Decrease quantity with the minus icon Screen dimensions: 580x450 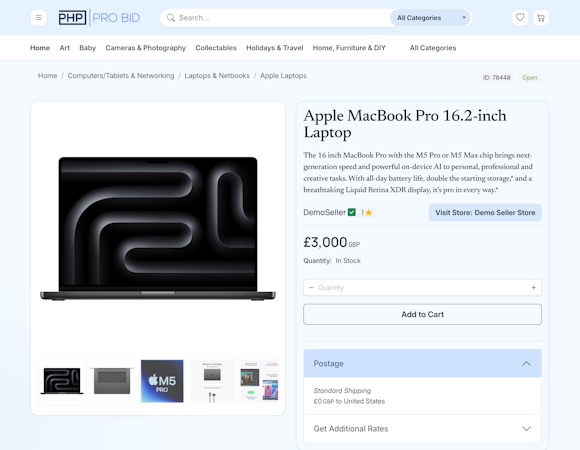pyautogui.click(x=311, y=288)
